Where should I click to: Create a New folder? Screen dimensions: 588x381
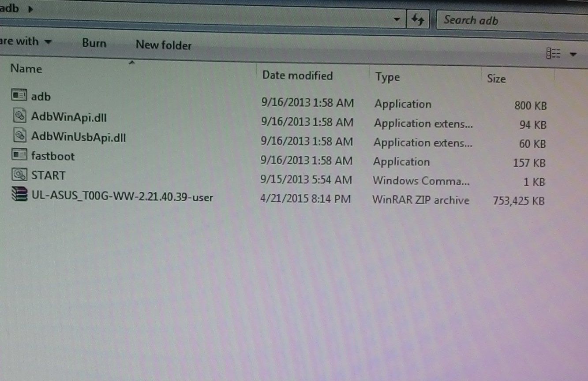pyautogui.click(x=164, y=45)
